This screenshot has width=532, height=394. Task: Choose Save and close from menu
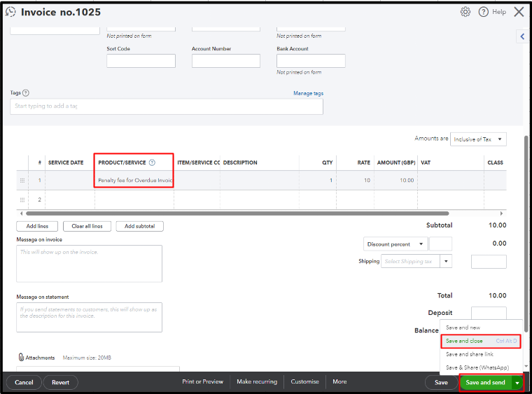tap(480, 341)
